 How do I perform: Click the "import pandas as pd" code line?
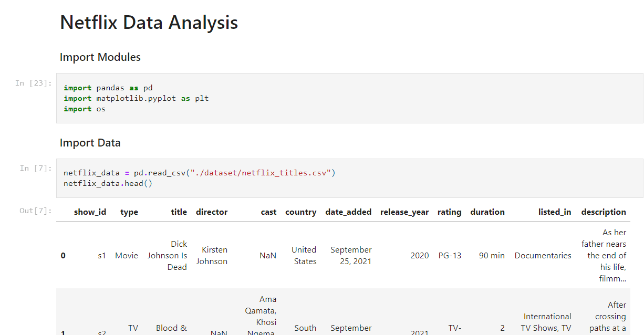point(108,88)
